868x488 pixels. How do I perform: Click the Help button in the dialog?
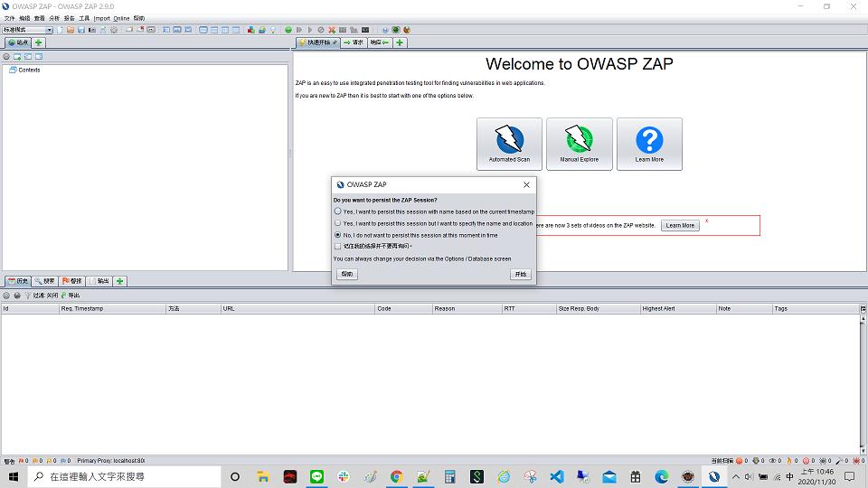point(347,274)
